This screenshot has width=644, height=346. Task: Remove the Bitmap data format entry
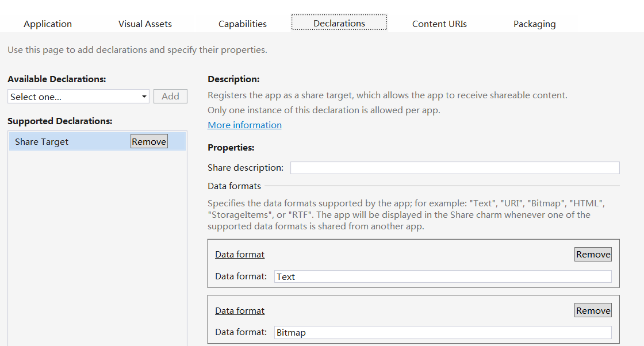(x=593, y=311)
